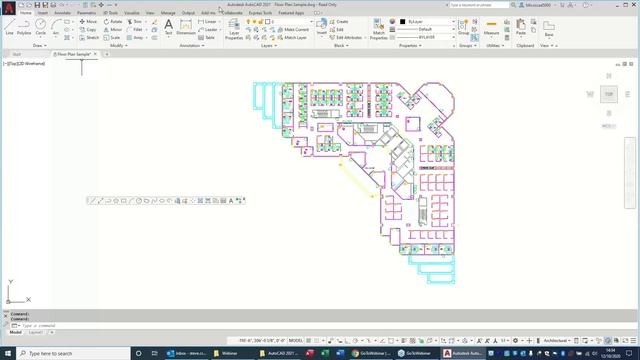The image size is (640, 360).
Task: Click the Group tool
Action: 463,27
